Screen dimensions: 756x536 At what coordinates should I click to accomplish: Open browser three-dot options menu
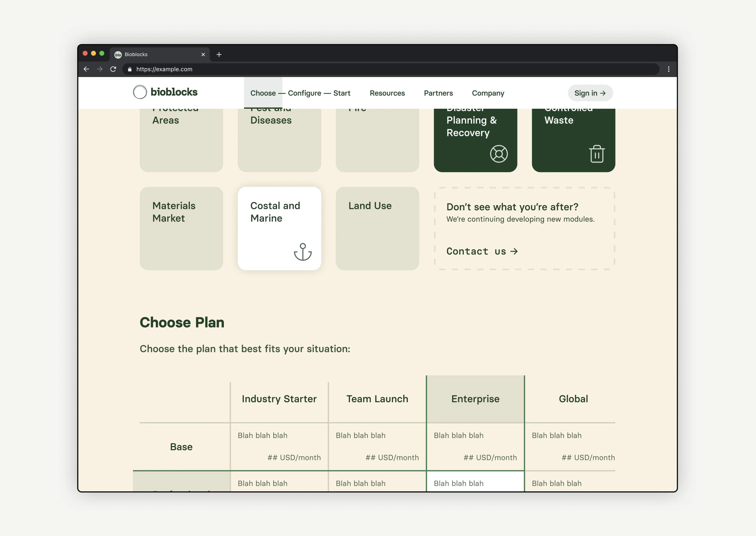669,69
